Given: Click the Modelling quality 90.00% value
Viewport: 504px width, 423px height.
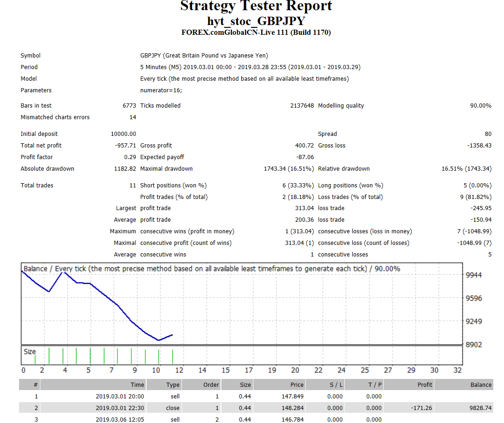Looking at the screenshot, I should 480,106.
